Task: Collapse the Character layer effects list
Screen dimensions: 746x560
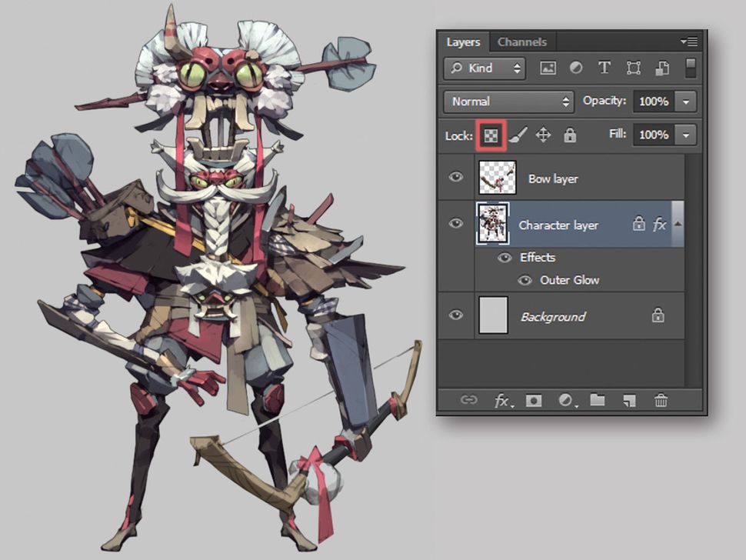Action: [x=677, y=225]
